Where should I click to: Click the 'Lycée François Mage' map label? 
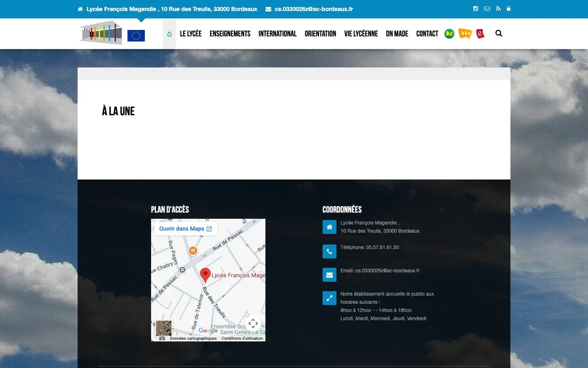click(238, 275)
